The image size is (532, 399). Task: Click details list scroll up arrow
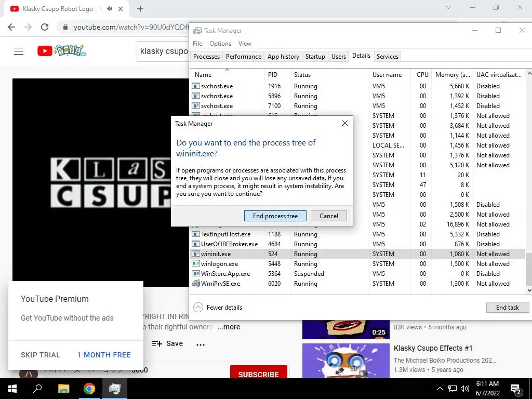tap(528, 73)
